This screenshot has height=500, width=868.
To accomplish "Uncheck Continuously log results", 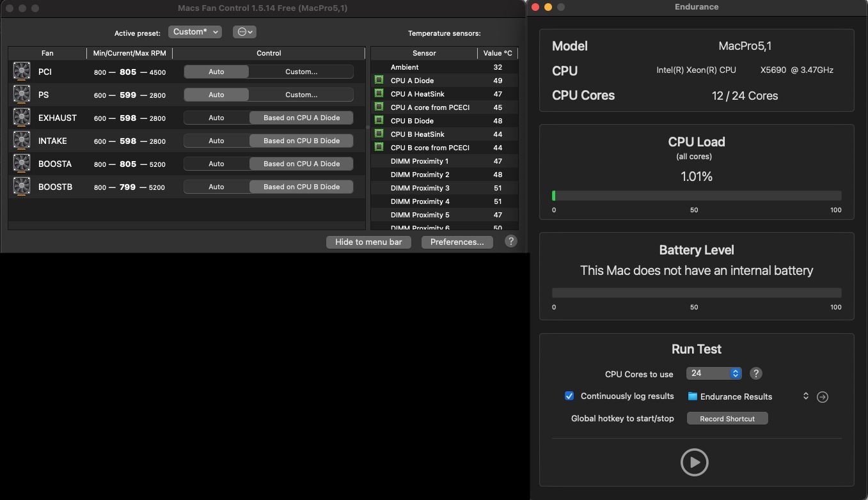I will point(569,396).
